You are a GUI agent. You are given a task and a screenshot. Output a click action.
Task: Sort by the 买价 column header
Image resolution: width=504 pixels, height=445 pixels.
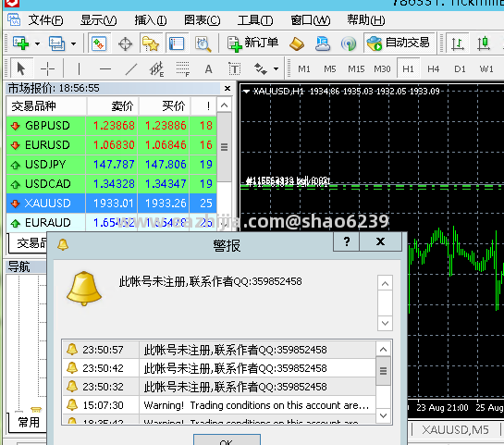165,105
